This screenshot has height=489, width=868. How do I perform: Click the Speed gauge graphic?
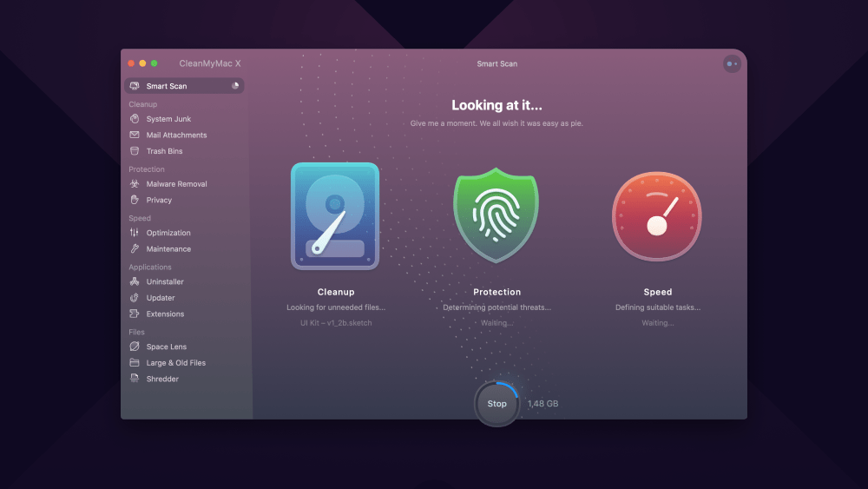(x=657, y=215)
